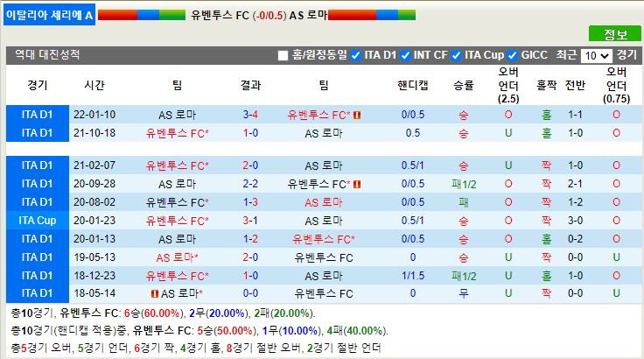Click the 무 outcome in 18-05-14 row
644x359 pixels.
(x=464, y=293)
